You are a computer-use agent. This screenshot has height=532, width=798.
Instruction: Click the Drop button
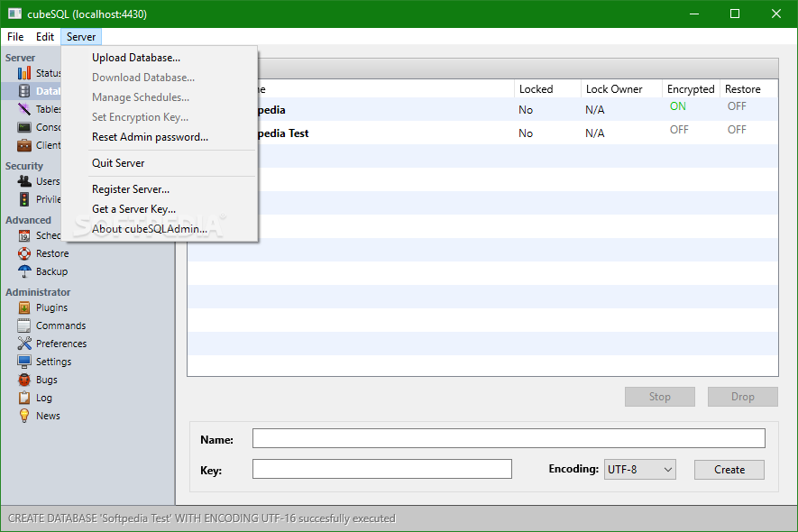tap(742, 397)
